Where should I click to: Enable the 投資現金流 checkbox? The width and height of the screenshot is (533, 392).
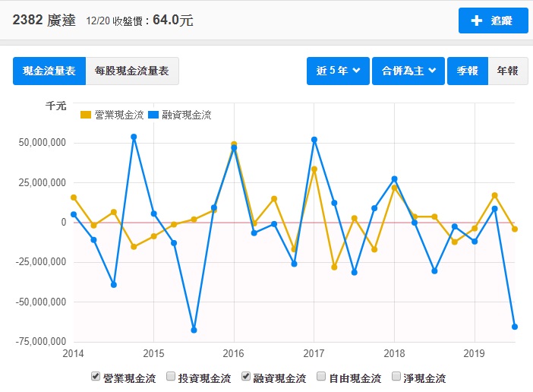click(x=171, y=376)
